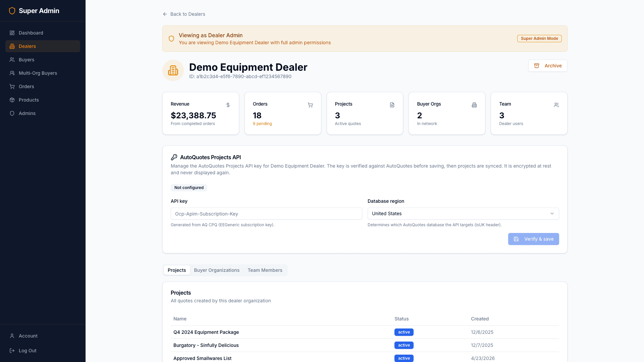Click the Not configured status badge

point(189,188)
